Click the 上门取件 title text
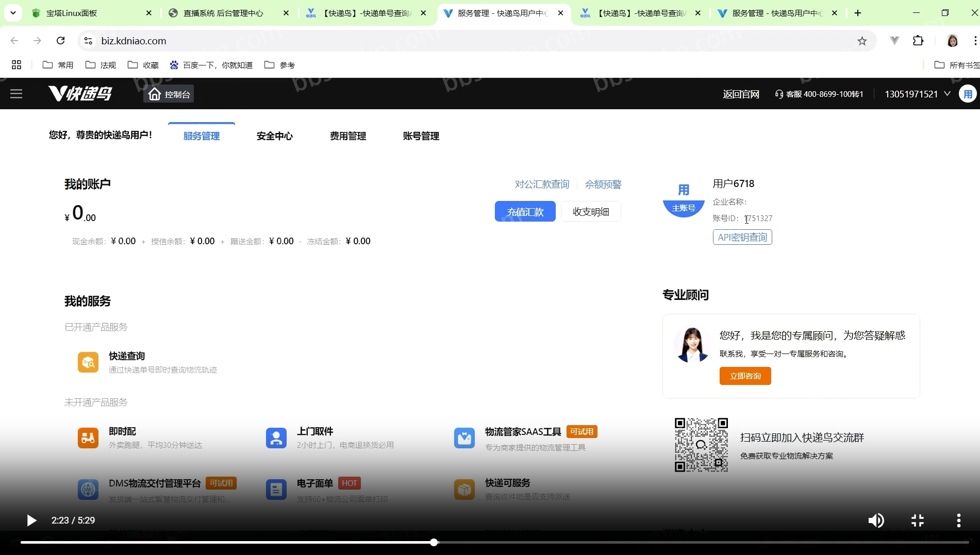980x555 pixels. coord(315,431)
